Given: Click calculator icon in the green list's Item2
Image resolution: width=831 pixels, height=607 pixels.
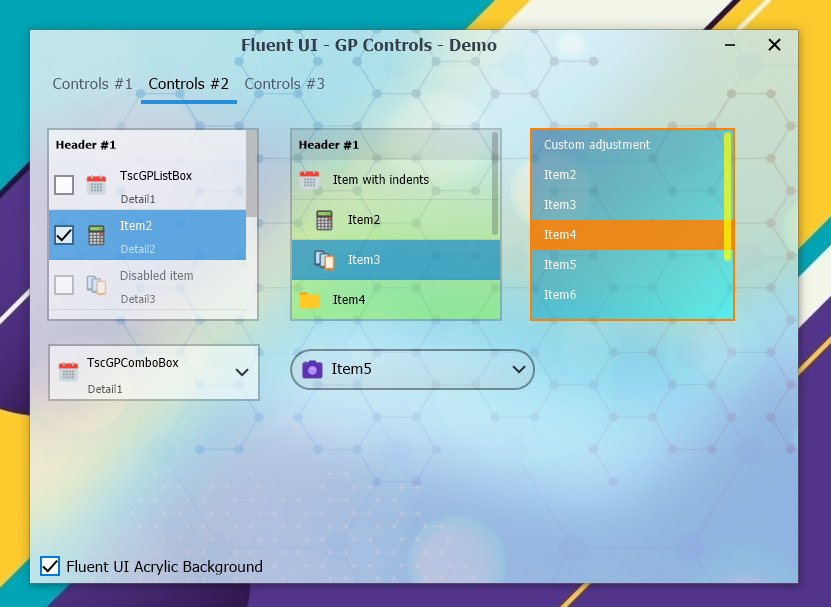Looking at the screenshot, I should click(x=324, y=220).
